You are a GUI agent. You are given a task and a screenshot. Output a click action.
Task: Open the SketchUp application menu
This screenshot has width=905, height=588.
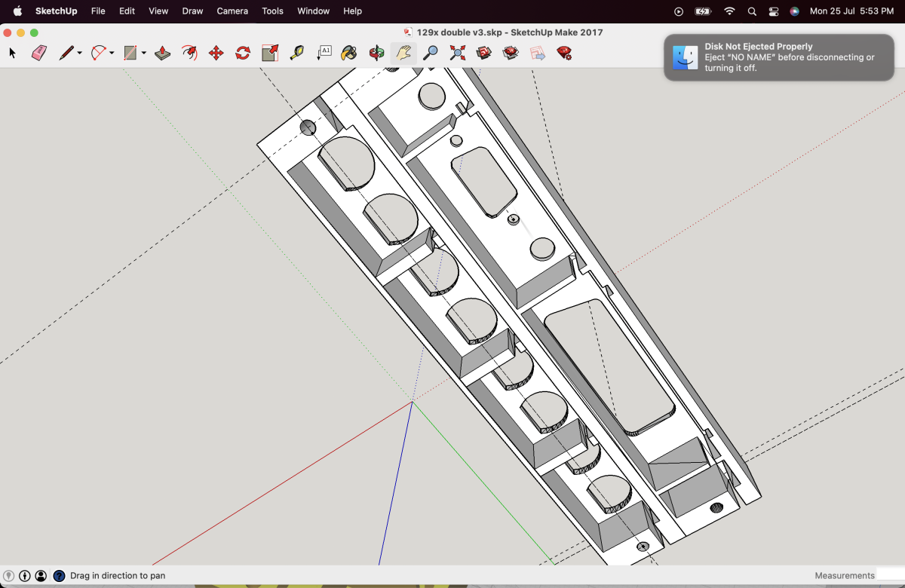(x=56, y=11)
